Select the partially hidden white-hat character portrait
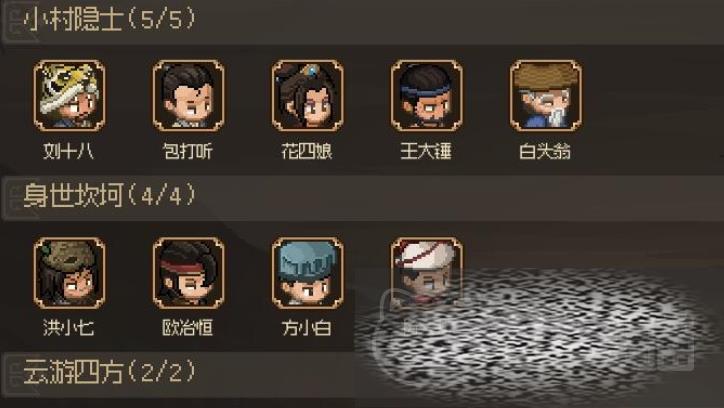 [x=427, y=272]
